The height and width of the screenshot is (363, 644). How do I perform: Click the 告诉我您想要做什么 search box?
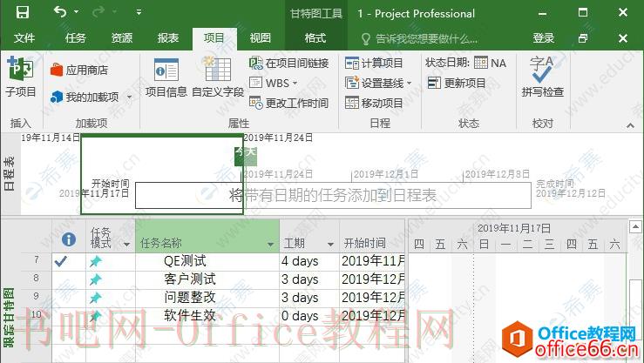click(419, 39)
